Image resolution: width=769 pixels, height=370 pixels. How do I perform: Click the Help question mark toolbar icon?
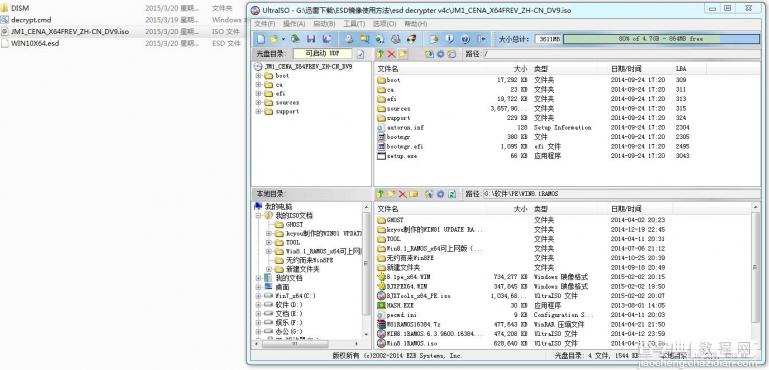(x=465, y=39)
